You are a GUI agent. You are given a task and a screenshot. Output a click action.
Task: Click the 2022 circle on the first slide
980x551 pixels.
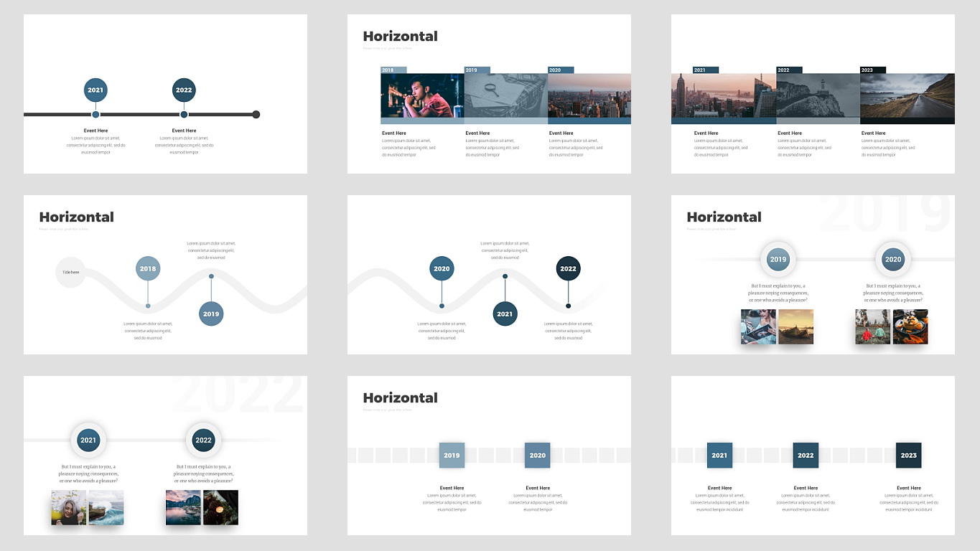184,90
